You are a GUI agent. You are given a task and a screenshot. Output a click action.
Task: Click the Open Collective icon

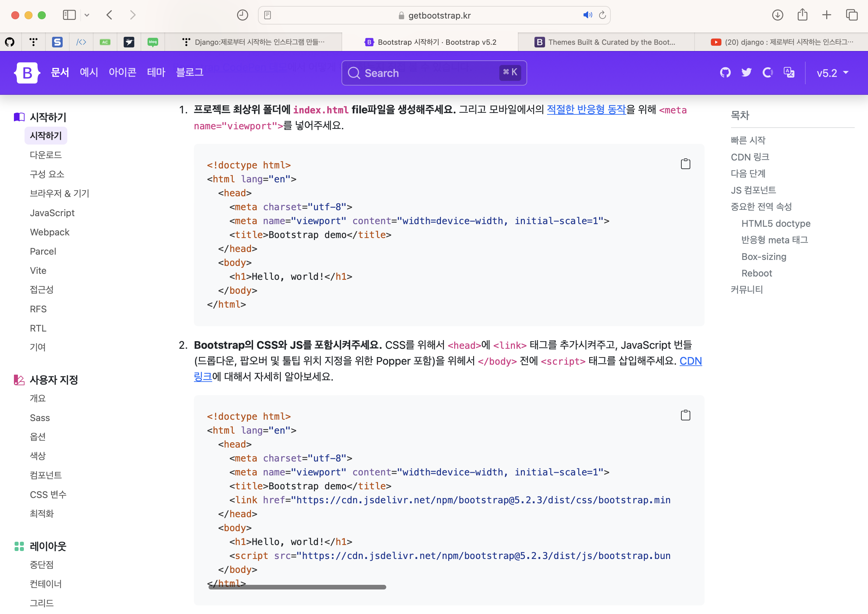click(x=768, y=73)
